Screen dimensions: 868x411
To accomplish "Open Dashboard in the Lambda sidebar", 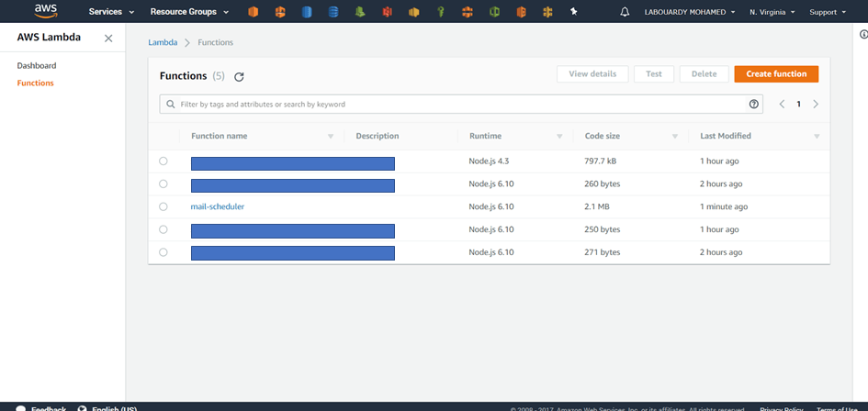I will (37, 66).
